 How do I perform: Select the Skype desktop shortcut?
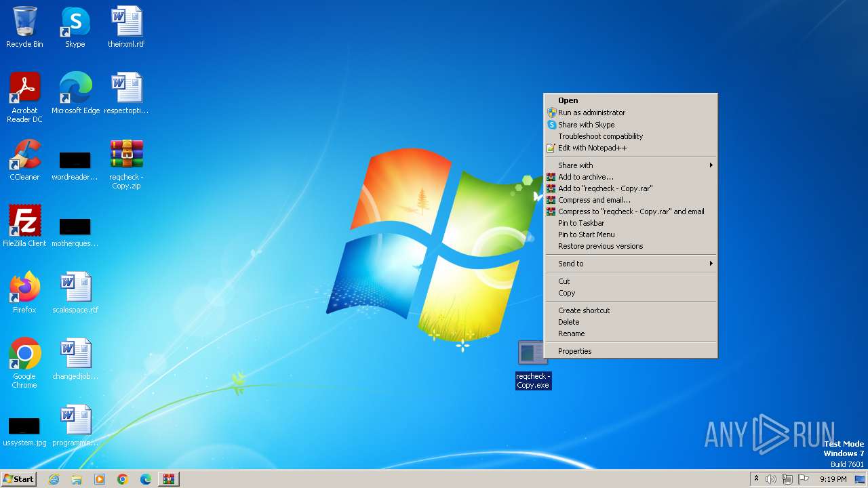click(75, 27)
